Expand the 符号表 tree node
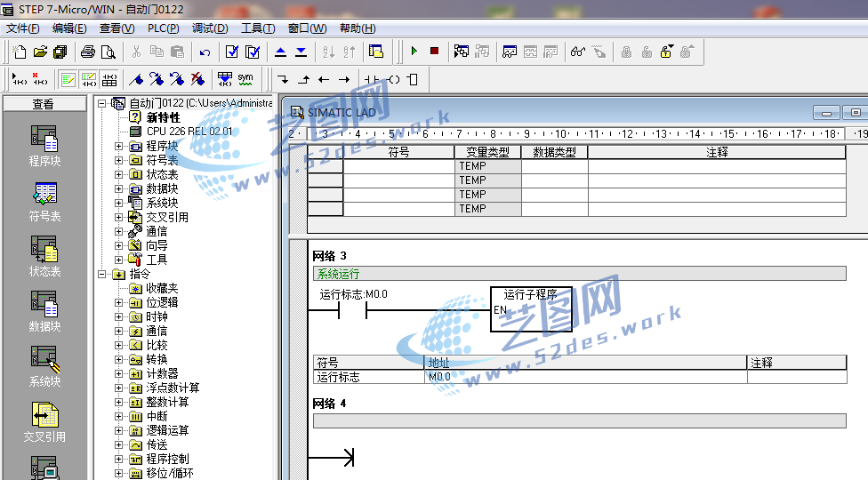868x480 pixels. point(118,160)
